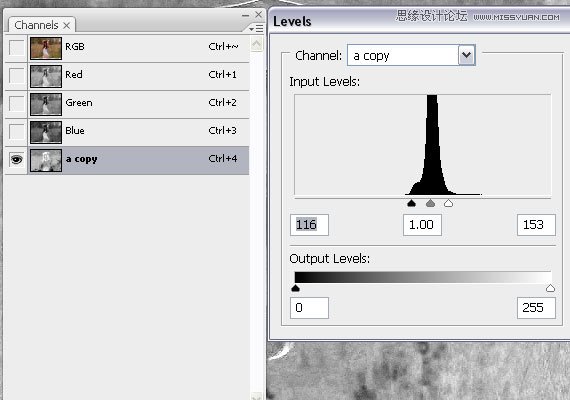Minimize the Channels panel
The height and width of the screenshot is (400, 570).
245,15
